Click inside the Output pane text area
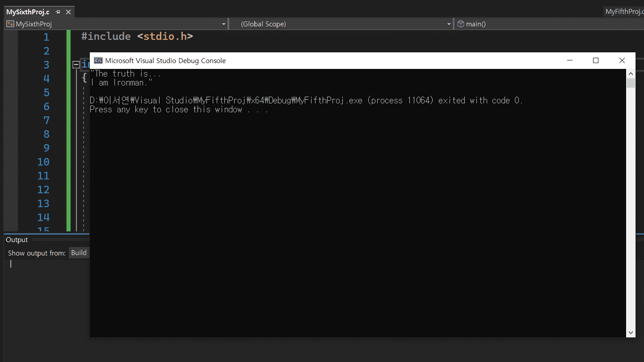 (47, 309)
